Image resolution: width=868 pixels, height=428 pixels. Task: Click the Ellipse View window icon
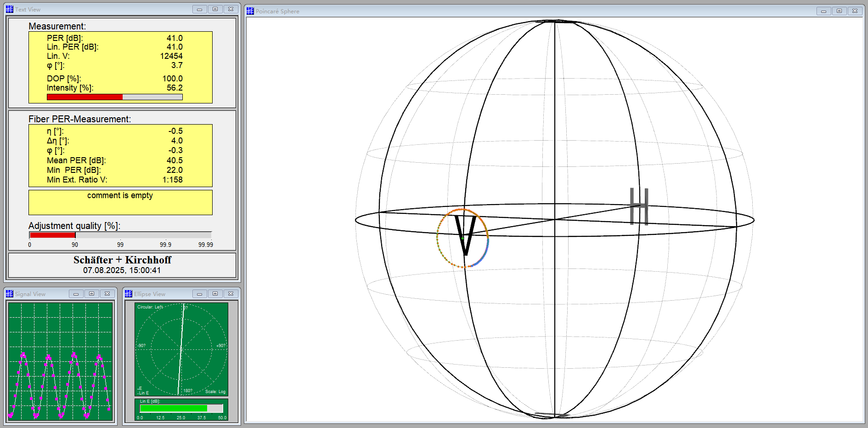129,294
